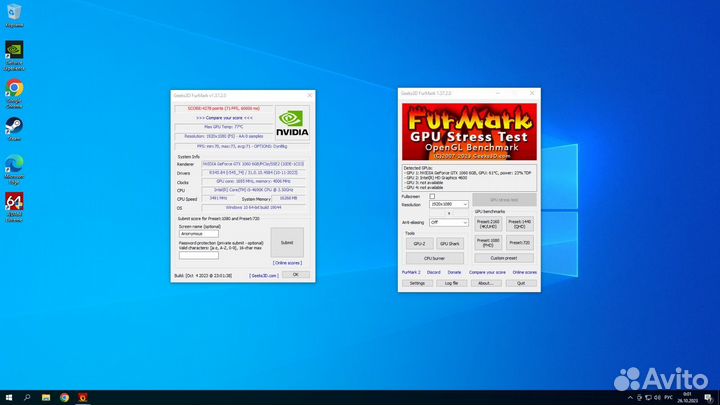Click the Drivers value field

253,173
